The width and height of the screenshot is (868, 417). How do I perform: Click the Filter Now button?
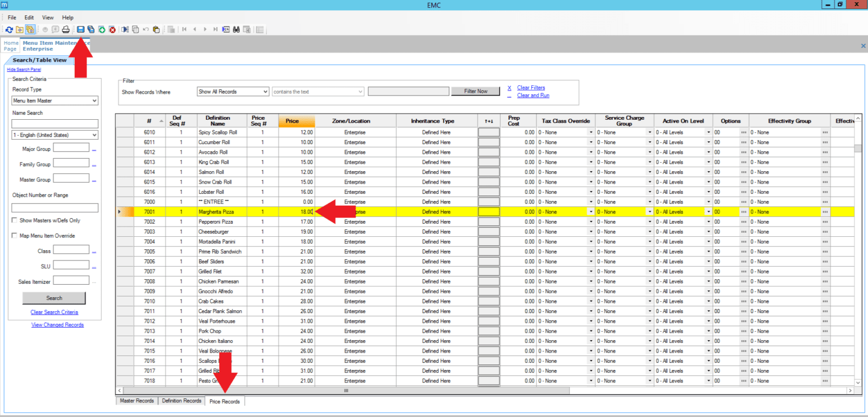(x=475, y=91)
